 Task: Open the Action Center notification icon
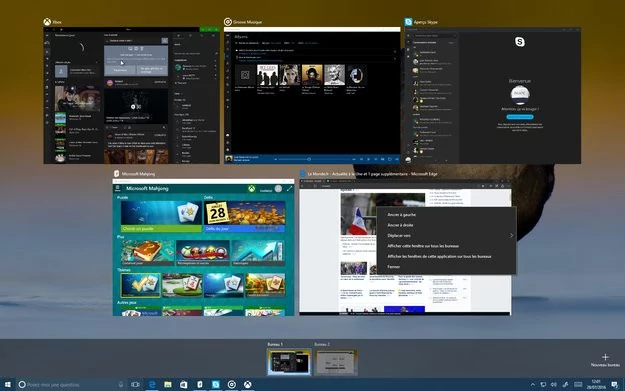[615, 385]
